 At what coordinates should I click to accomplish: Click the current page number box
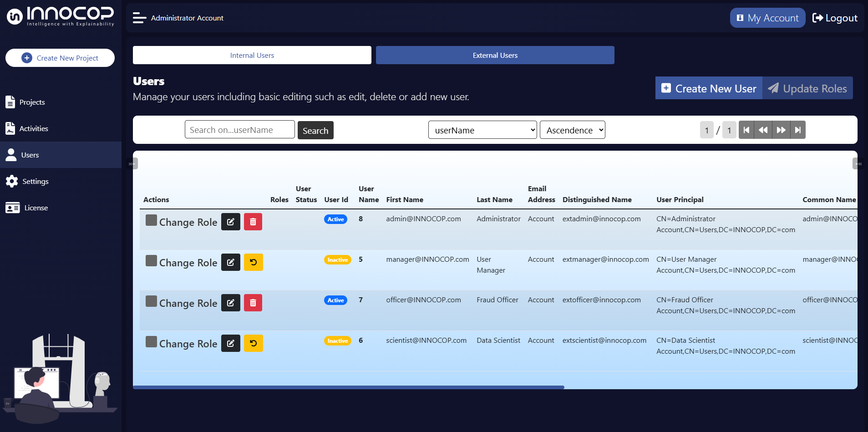[x=706, y=130]
